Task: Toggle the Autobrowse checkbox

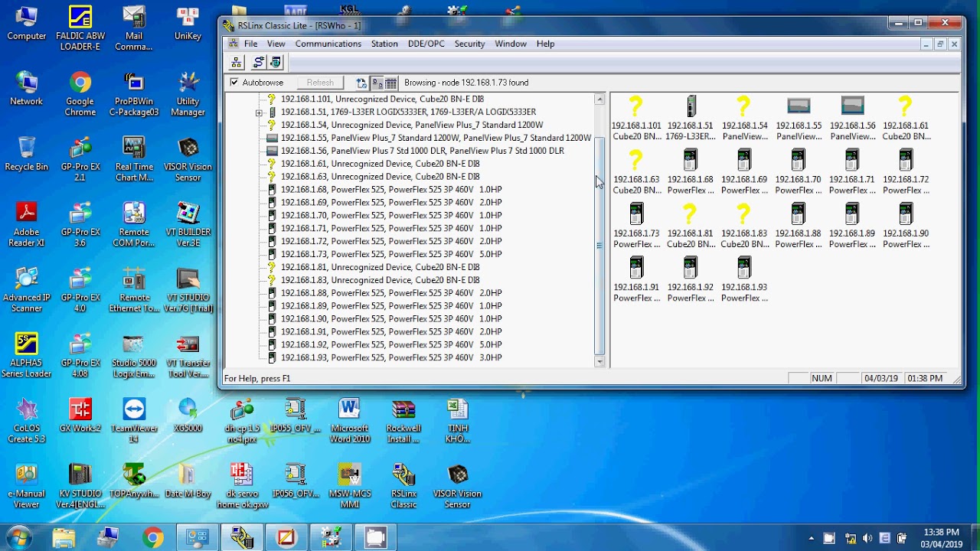Action: pos(234,82)
